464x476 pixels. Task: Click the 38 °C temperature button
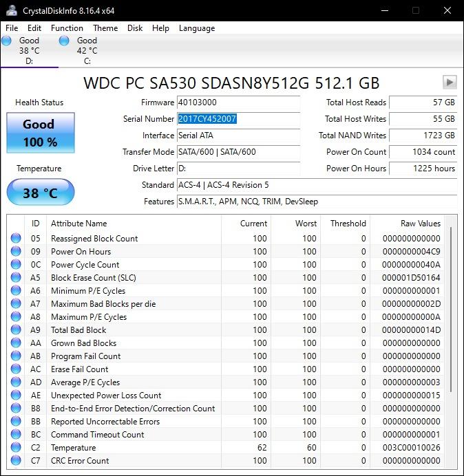click(41, 192)
